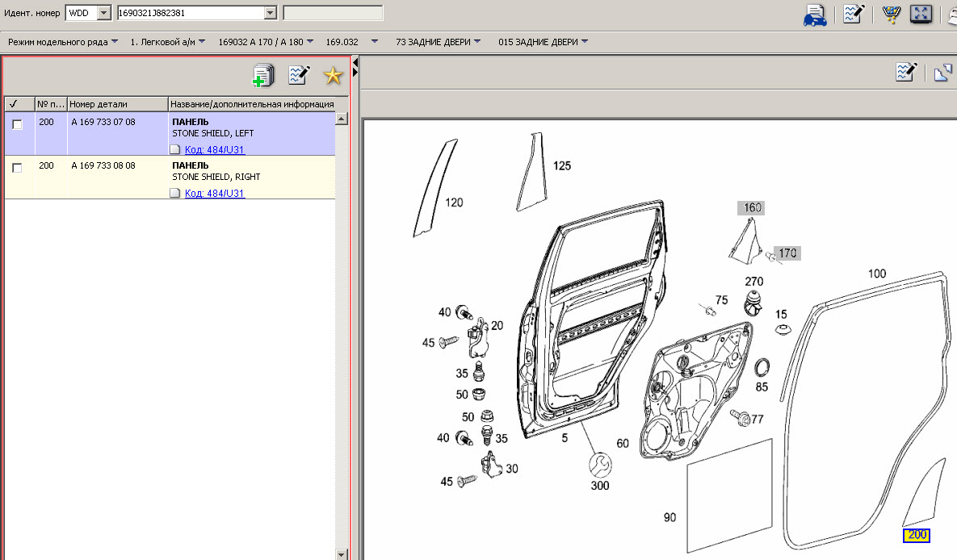Select part number A 169 733 08 08
The width and height of the screenshot is (957, 560).
pyautogui.click(x=103, y=165)
